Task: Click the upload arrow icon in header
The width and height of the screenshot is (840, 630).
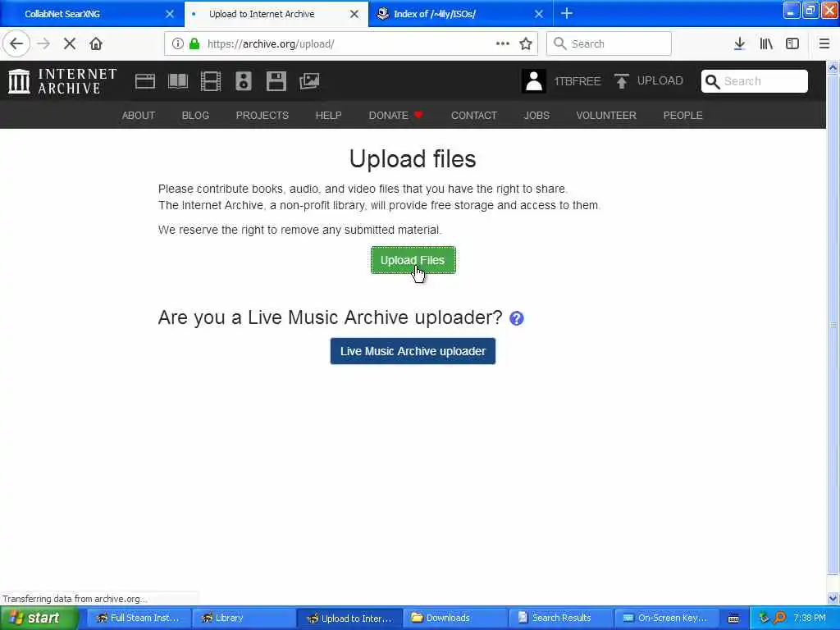Action: point(622,81)
